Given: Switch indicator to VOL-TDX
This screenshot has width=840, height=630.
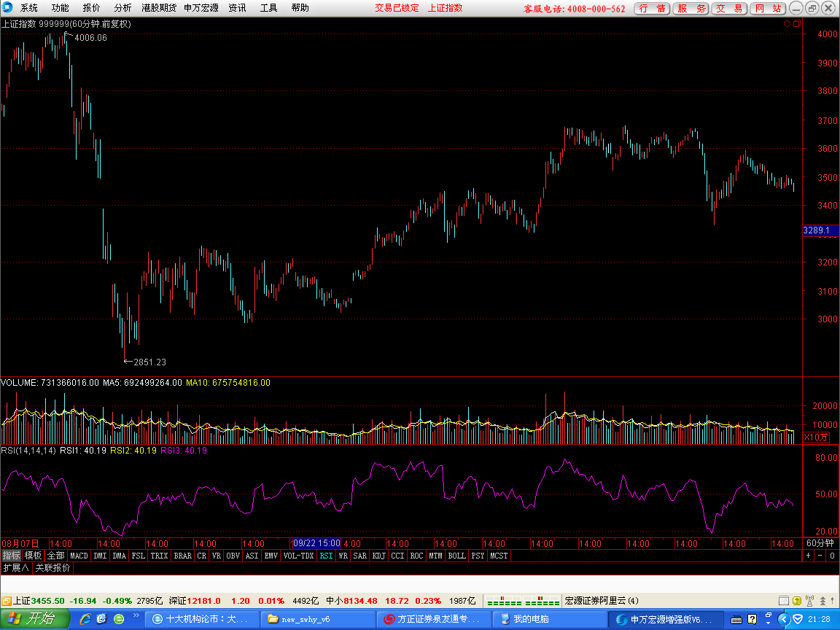Looking at the screenshot, I should (298, 556).
